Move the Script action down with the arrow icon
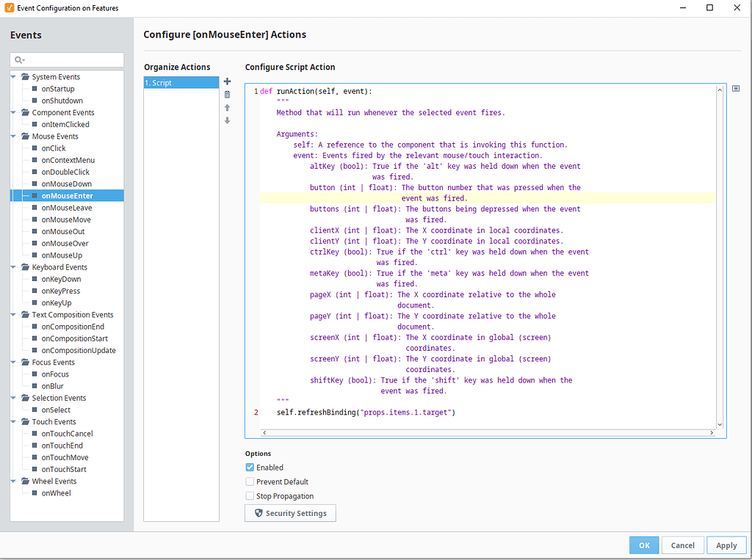The height and width of the screenshot is (560, 752). pyautogui.click(x=227, y=120)
